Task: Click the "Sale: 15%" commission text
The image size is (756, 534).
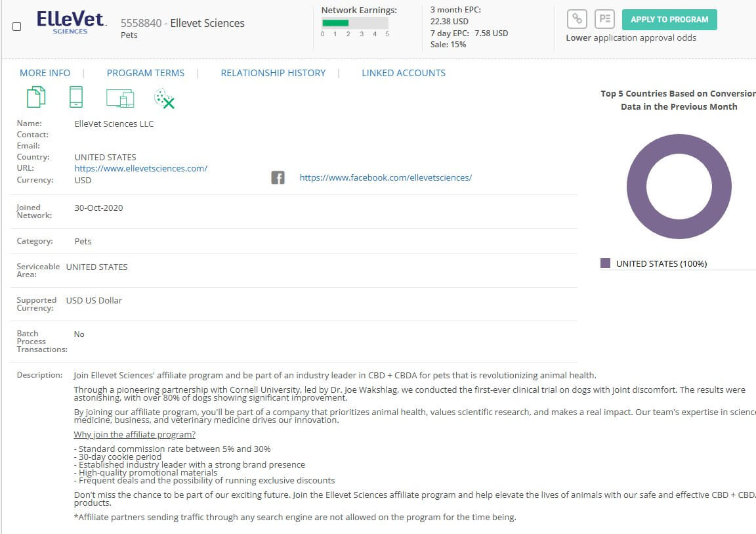Action: (448, 45)
